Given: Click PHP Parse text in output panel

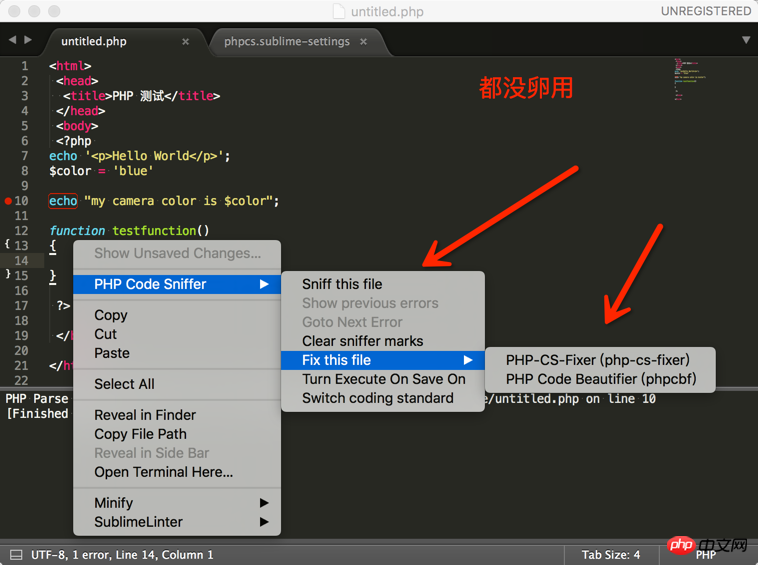Looking at the screenshot, I should coord(37,399).
